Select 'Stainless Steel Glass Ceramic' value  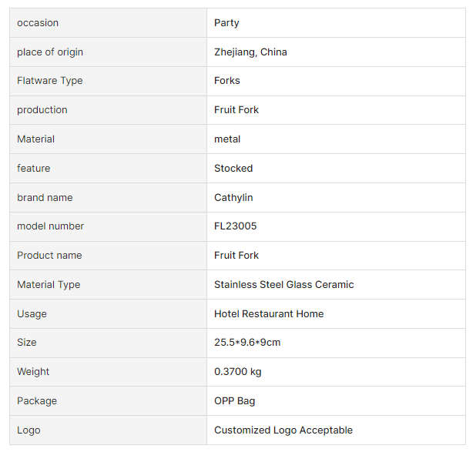pyautogui.click(x=284, y=285)
